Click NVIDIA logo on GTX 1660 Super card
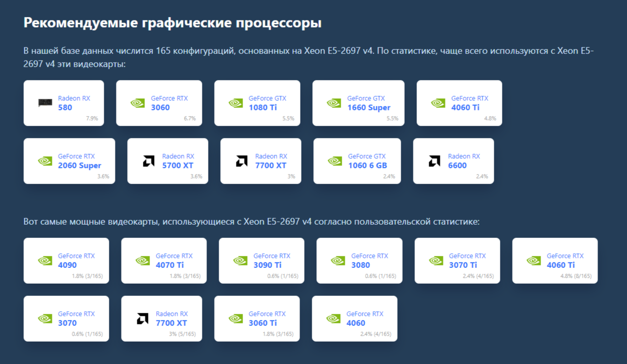 pyautogui.click(x=334, y=103)
